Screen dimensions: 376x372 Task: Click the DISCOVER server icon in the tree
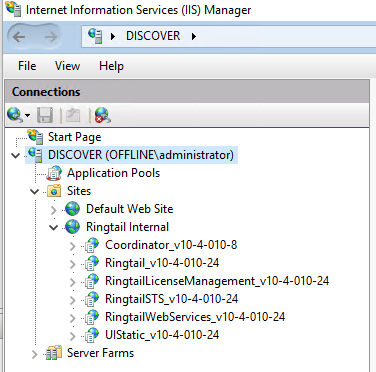tap(35, 155)
